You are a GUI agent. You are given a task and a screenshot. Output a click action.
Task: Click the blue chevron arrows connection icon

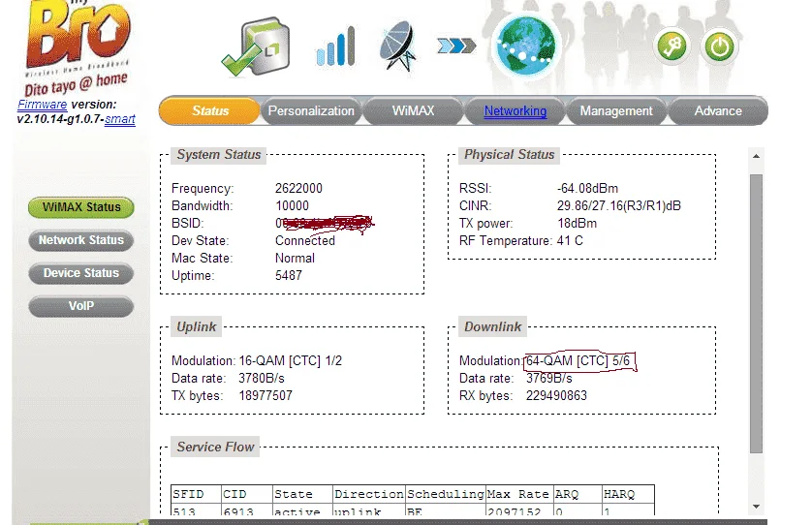point(456,46)
